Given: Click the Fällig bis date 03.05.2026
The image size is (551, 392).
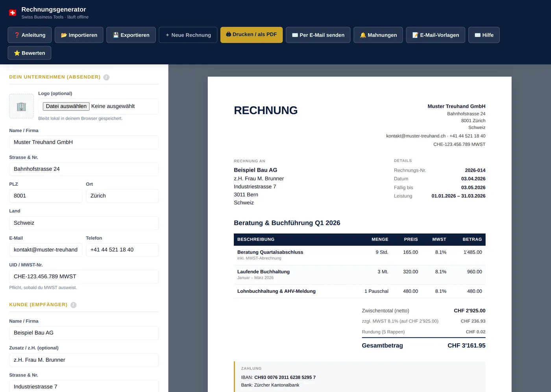Looking at the screenshot, I should tap(473, 188).
